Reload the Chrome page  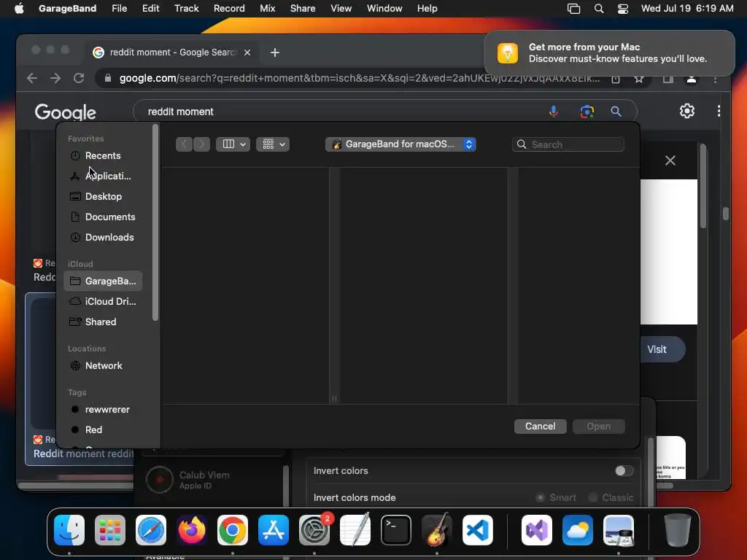pos(79,78)
